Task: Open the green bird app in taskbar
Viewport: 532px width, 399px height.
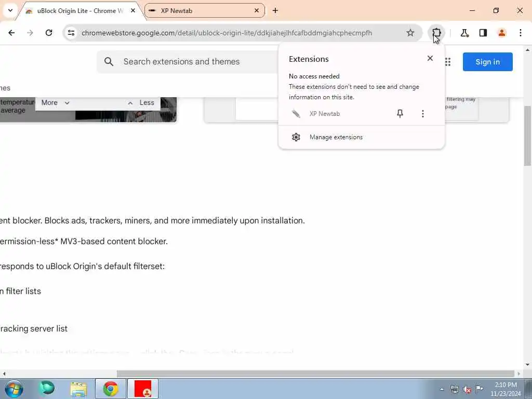Action: [46, 388]
